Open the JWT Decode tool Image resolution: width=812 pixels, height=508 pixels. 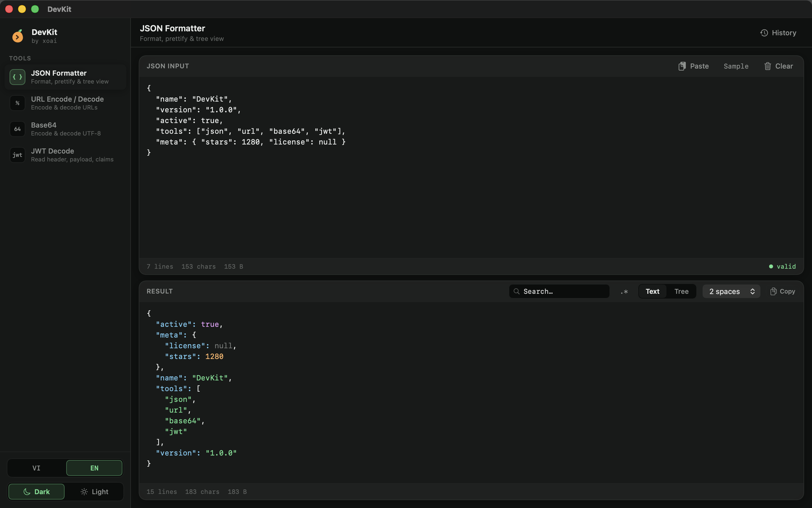click(65, 155)
